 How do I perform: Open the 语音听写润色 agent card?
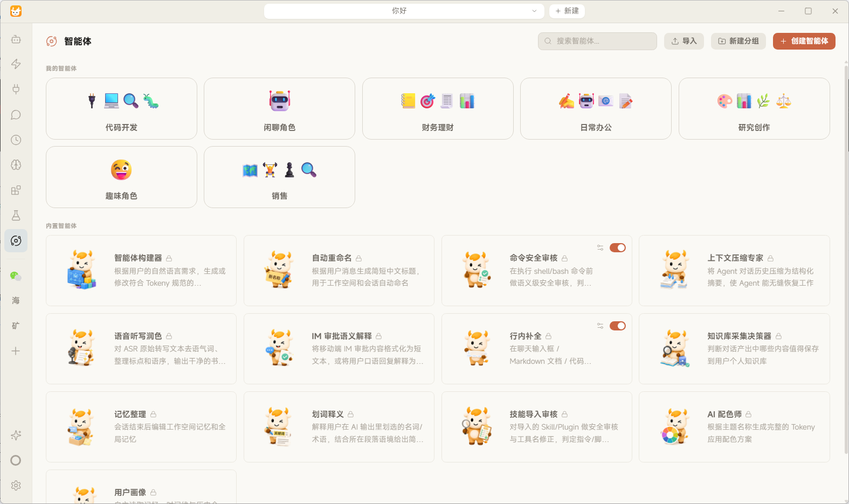141,349
